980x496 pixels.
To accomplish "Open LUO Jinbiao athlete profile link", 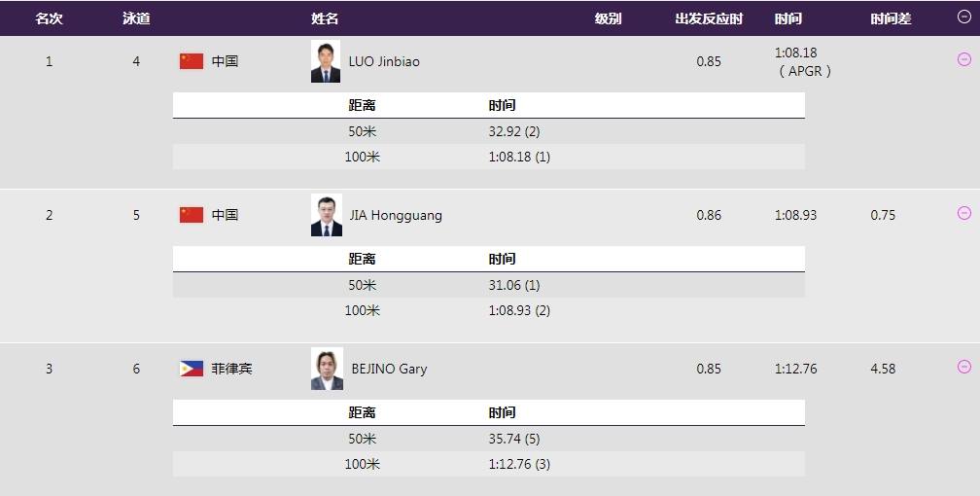I will 384,61.
